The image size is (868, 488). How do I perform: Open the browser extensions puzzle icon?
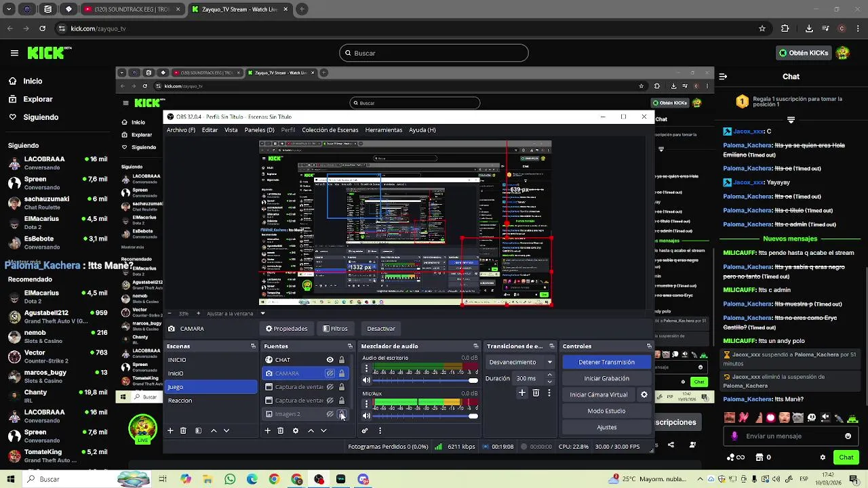(x=785, y=28)
